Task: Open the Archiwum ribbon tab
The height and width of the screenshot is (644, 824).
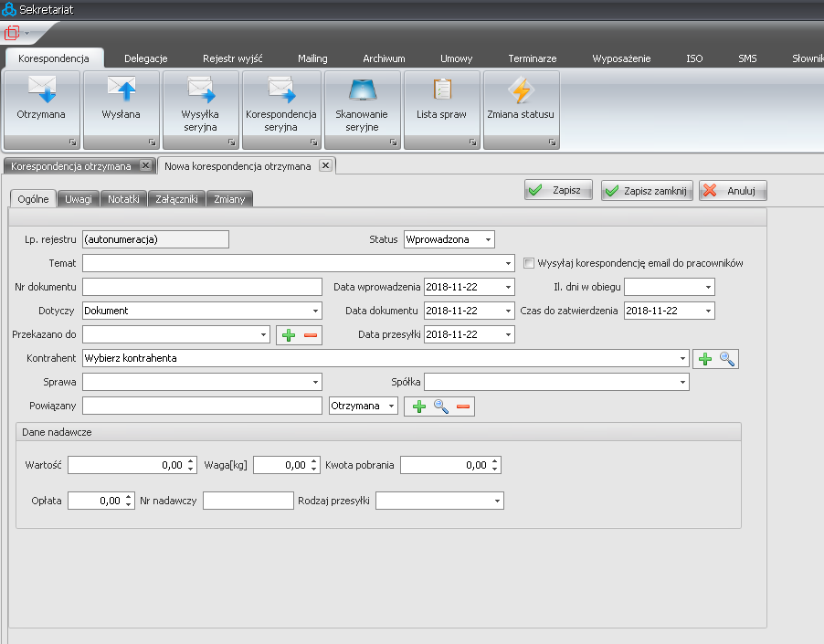Action: [385, 58]
